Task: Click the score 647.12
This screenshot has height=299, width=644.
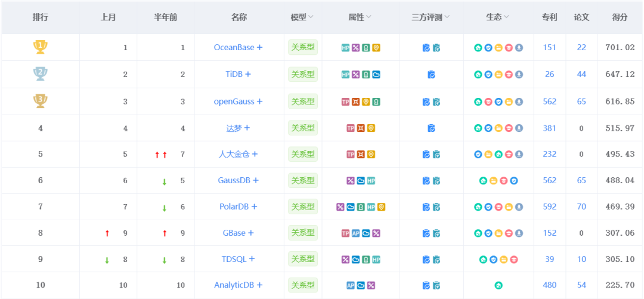Action: [x=620, y=75]
